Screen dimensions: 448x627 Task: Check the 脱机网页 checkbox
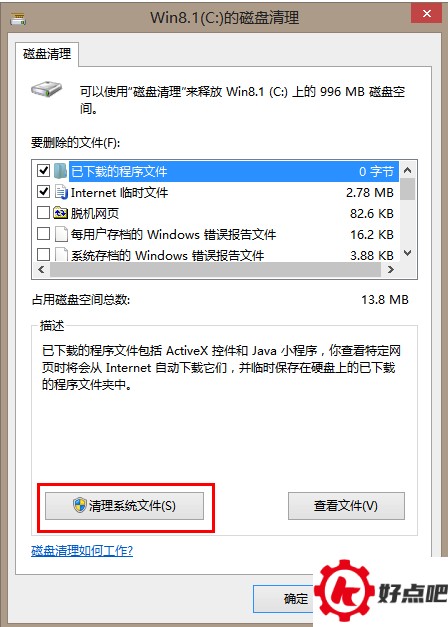point(43,213)
